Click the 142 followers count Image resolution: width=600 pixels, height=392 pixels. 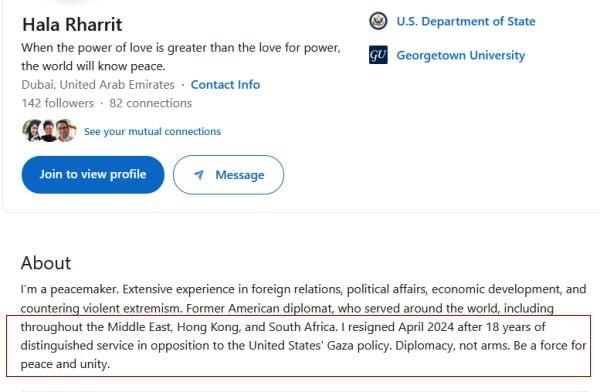(57, 103)
